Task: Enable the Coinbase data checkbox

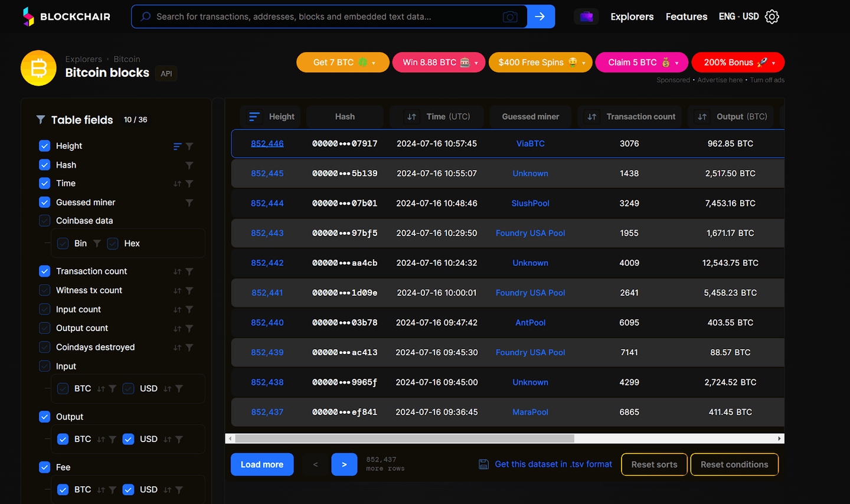Action: tap(44, 220)
